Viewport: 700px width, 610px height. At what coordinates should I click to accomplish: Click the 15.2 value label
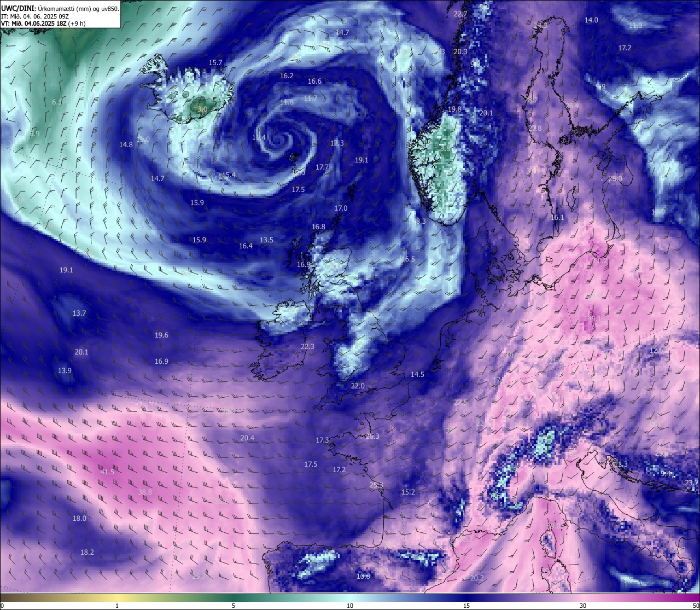(408, 492)
